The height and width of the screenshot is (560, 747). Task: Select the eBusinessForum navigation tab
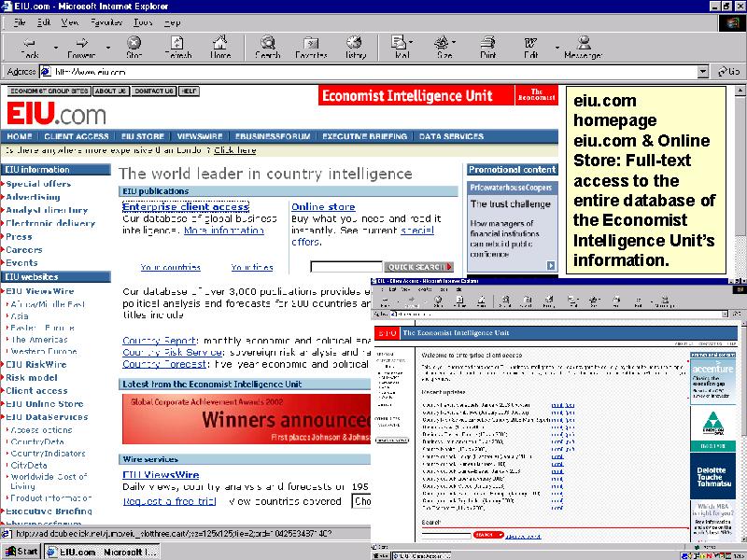pos(273,136)
